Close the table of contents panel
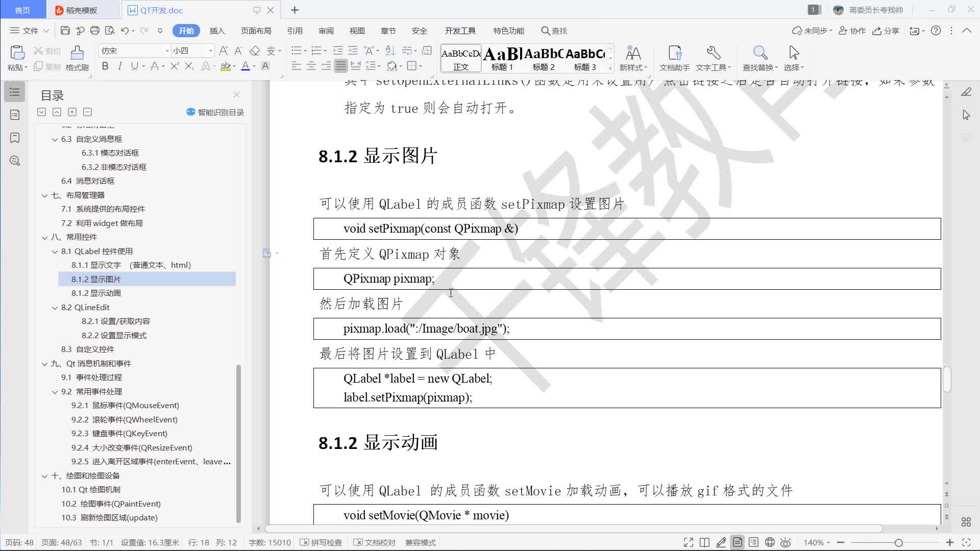 point(236,94)
